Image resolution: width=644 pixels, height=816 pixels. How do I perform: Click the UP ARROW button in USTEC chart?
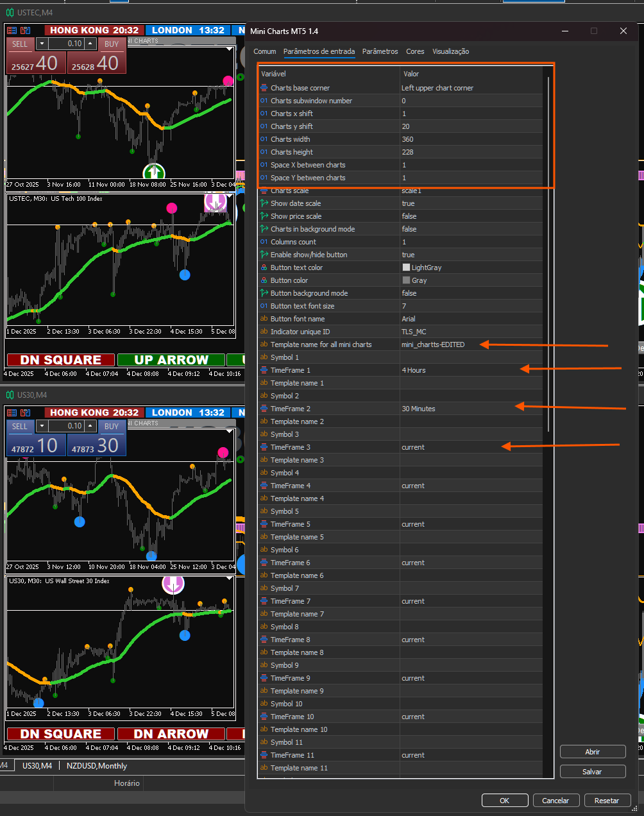(x=171, y=360)
